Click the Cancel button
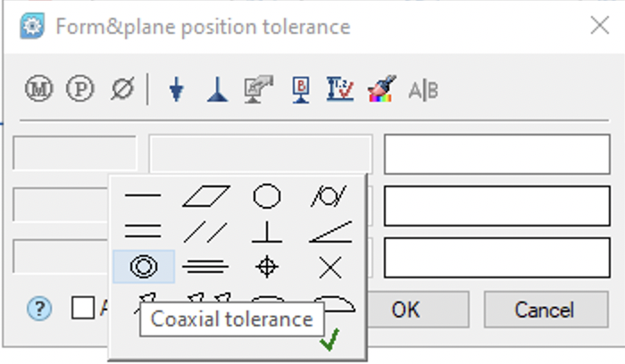The height and width of the screenshot is (364, 625). (x=545, y=310)
